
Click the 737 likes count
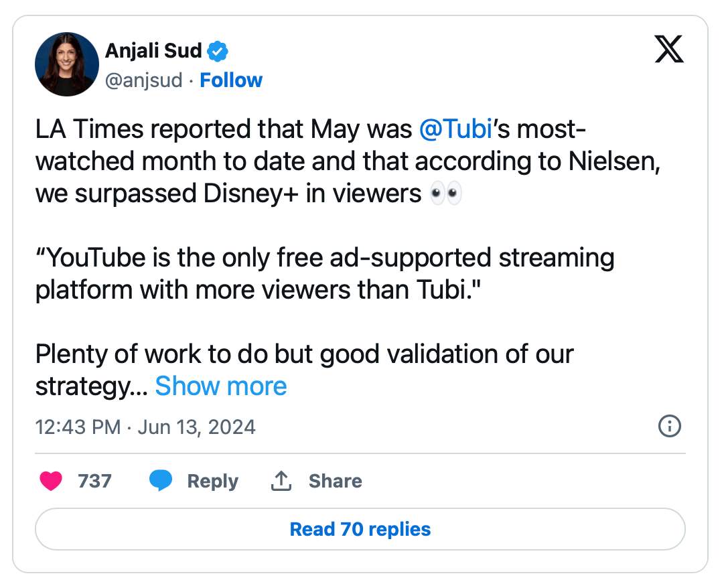point(94,481)
